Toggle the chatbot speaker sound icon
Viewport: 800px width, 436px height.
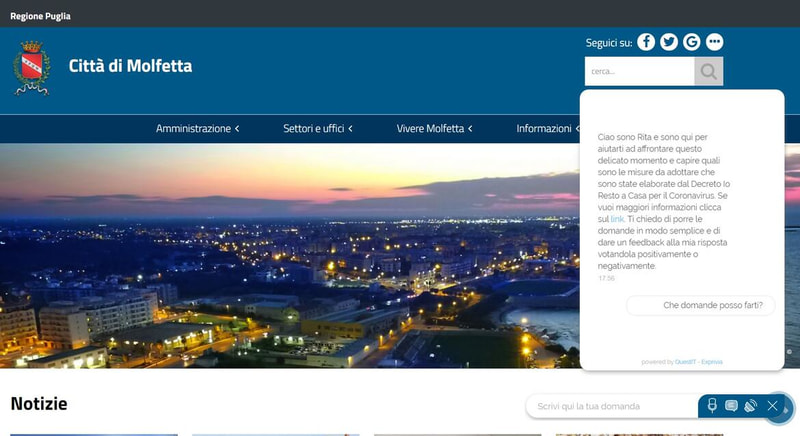click(x=751, y=405)
